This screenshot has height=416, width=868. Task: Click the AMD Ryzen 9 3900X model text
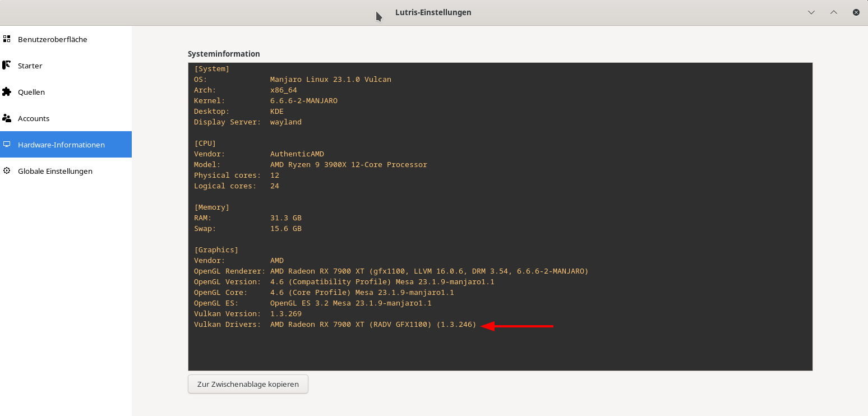(349, 164)
